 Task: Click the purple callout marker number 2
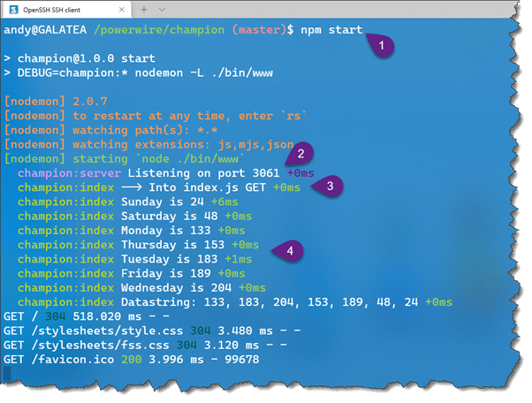(300, 154)
